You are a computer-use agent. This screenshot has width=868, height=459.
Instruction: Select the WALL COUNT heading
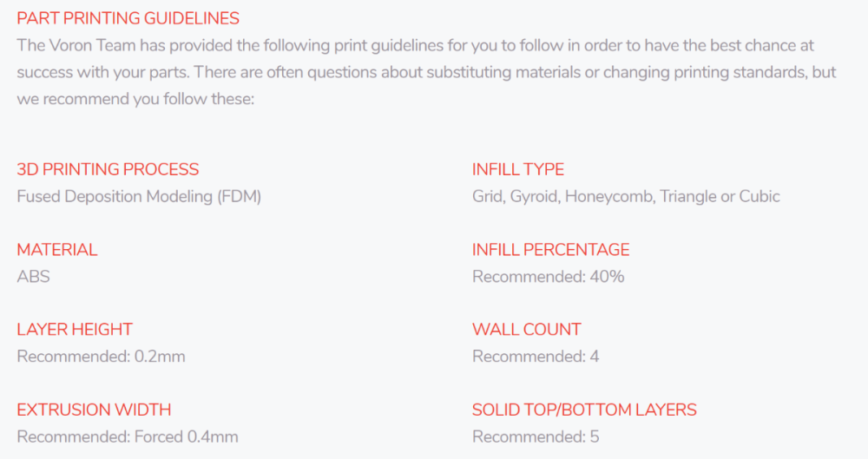pyautogui.click(x=527, y=330)
